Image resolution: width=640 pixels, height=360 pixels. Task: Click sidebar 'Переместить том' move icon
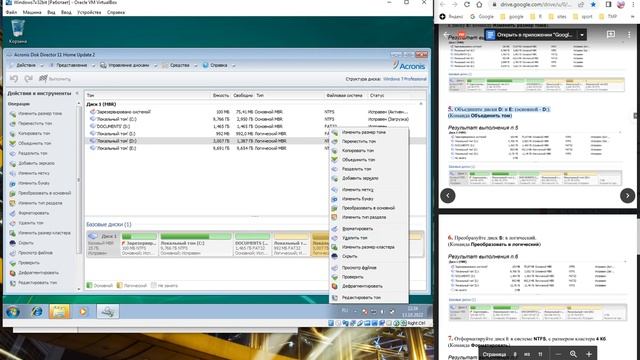[x=13, y=123]
